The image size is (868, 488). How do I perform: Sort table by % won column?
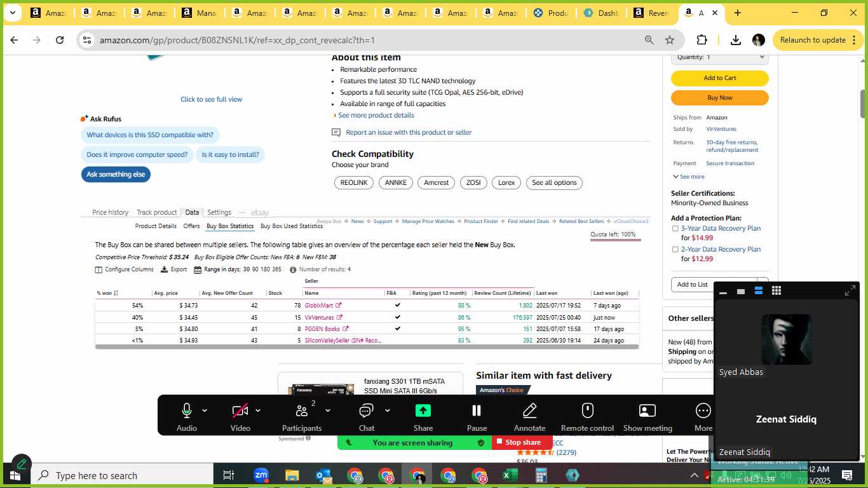[107, 293]
